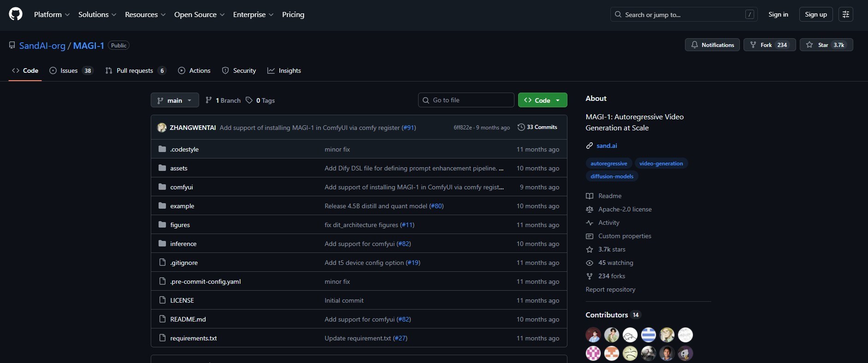The height and width of the screenshot is (363, 868).
Task: Click the Custom properties icon
Action: pyautogui.click(x=590, y=236)
